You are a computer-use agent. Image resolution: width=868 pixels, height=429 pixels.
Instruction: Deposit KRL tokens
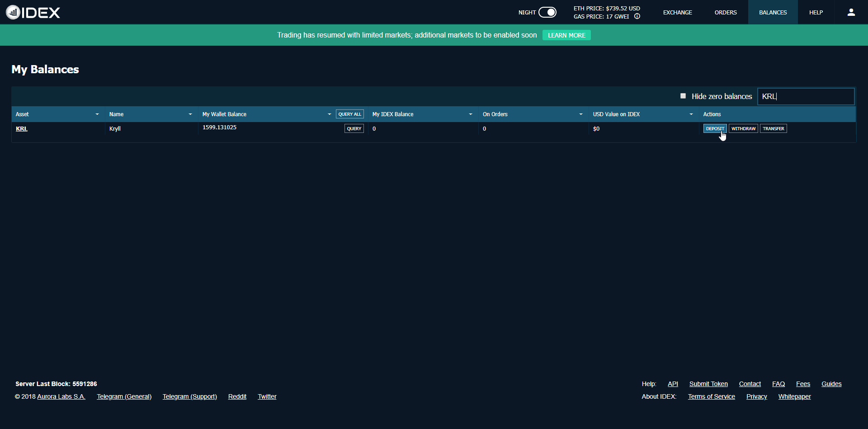(715, 129)
